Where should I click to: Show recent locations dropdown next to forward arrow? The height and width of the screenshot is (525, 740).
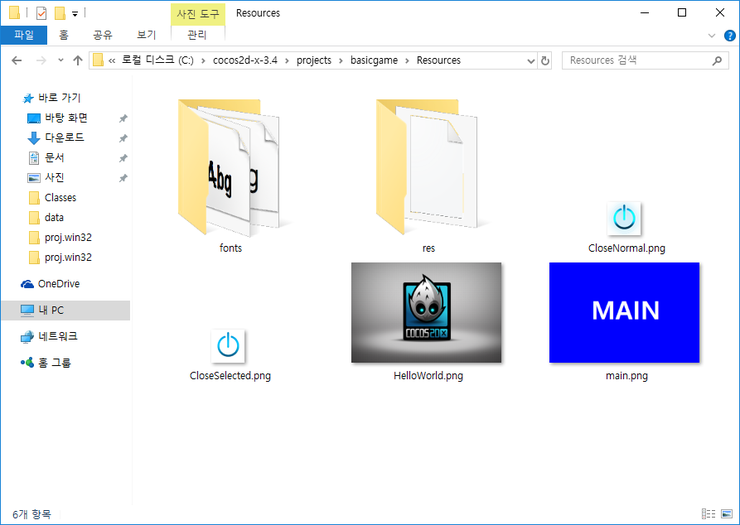(x=58, y=60)
